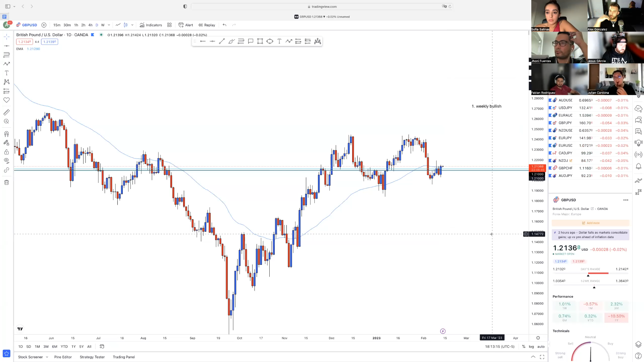The height and width of the screenshot is (362, 644).
Task: Click the trash Remove drawings icon
Action: coord(6,182)
